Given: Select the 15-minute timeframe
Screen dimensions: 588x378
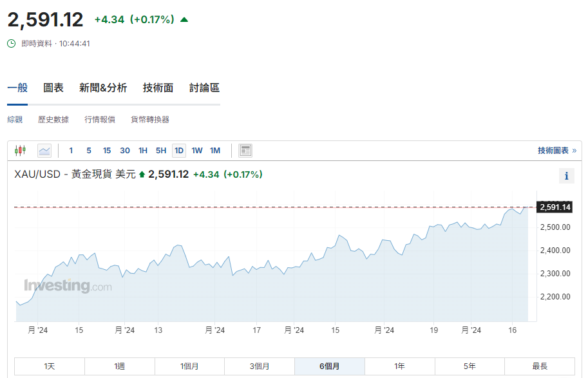Looking at the screenshot, I should coord(107,150).
